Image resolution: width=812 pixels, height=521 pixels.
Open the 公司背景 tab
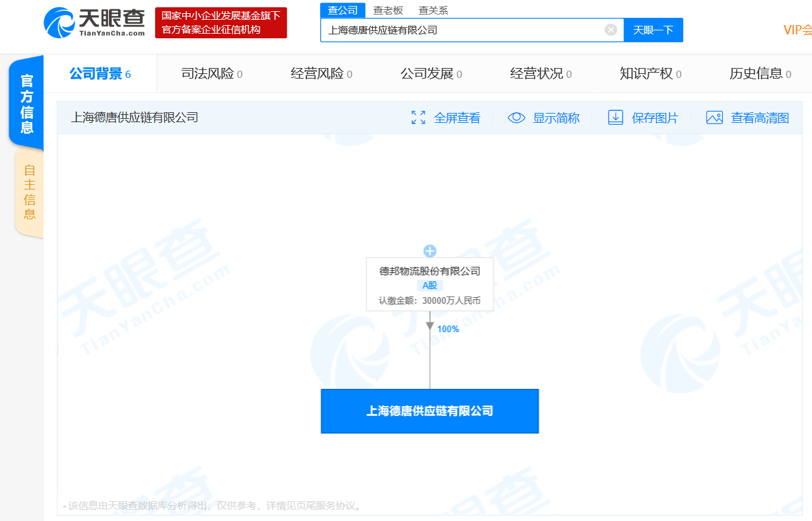point(100,74)
